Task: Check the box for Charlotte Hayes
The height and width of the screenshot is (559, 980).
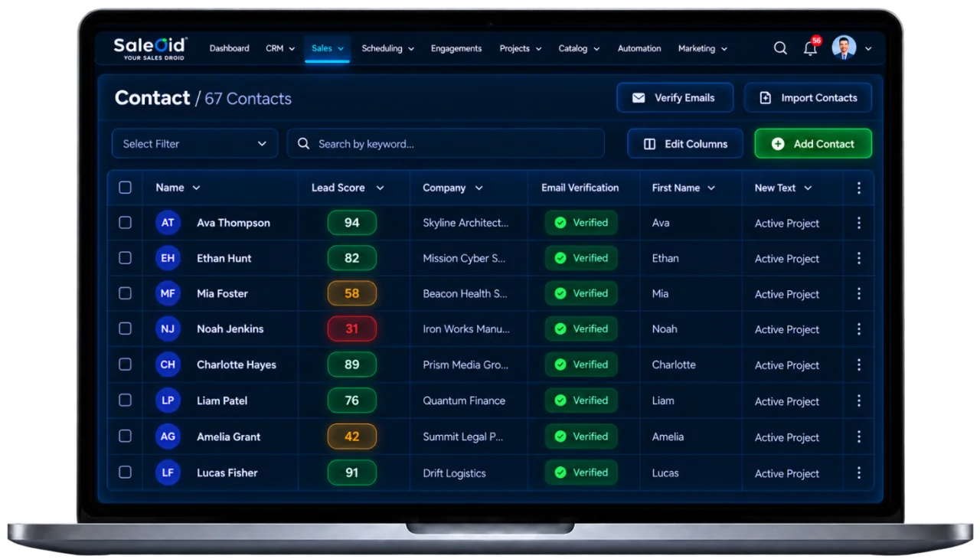Action: click(126, 364)
